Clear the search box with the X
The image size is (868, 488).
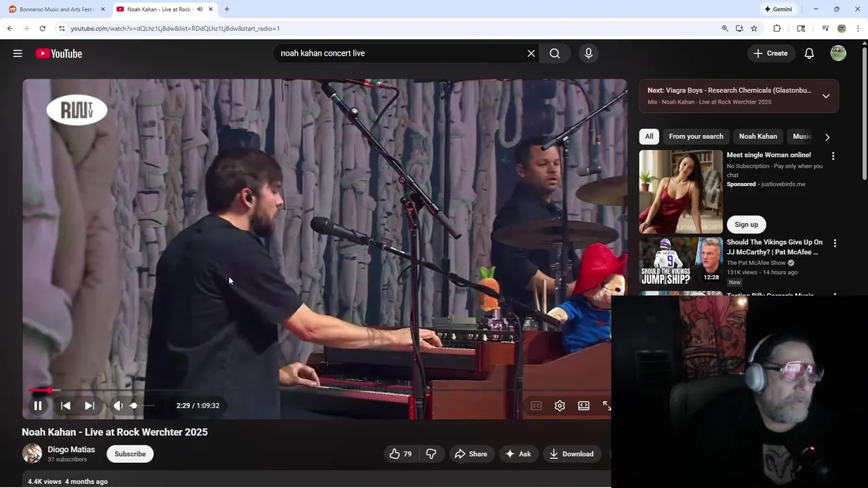click(531, 54)
